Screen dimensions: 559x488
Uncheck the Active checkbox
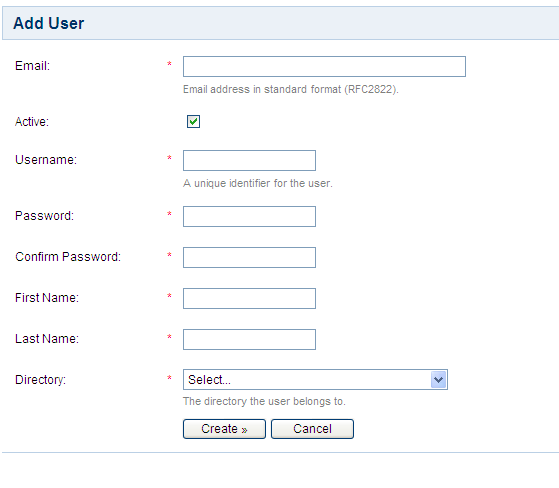pyautogui.click(x=193, y=122)
